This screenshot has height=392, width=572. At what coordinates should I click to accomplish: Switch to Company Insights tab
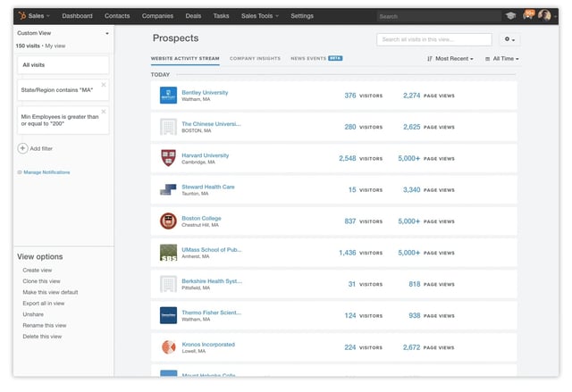point(255,59)
